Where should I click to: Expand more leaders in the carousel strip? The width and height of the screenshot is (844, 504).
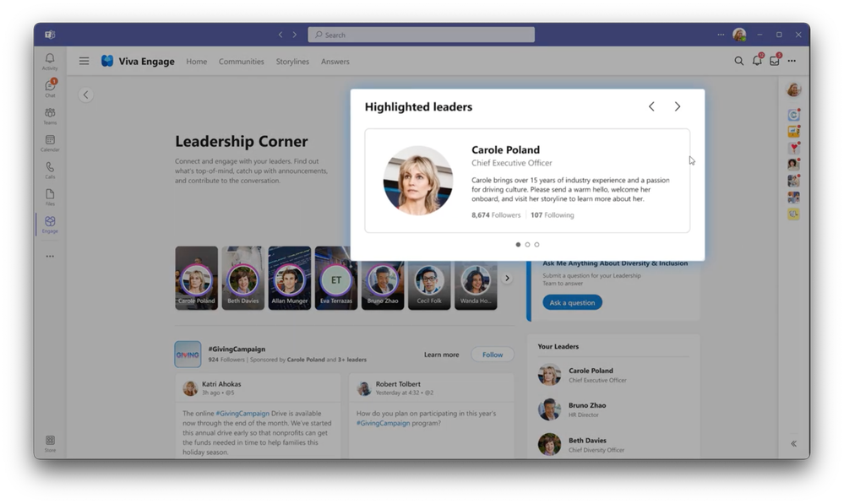pyautogui.click(x=507, y=278)
